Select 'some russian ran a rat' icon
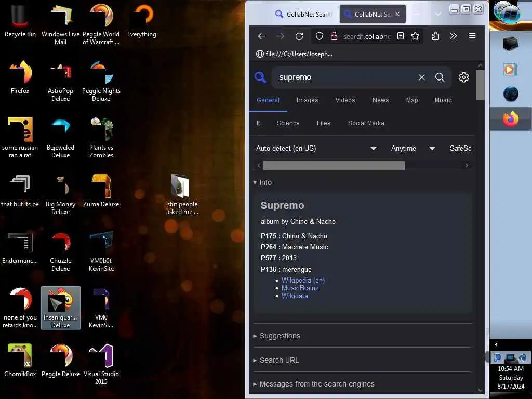 pos(20,138)
